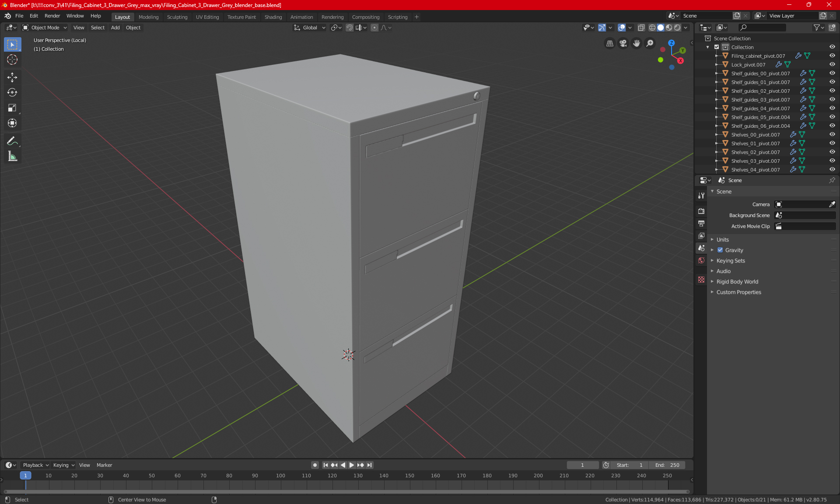
Task: Hide Lock_pivot.007 with its eye icon
Action: tap(832, 65)
